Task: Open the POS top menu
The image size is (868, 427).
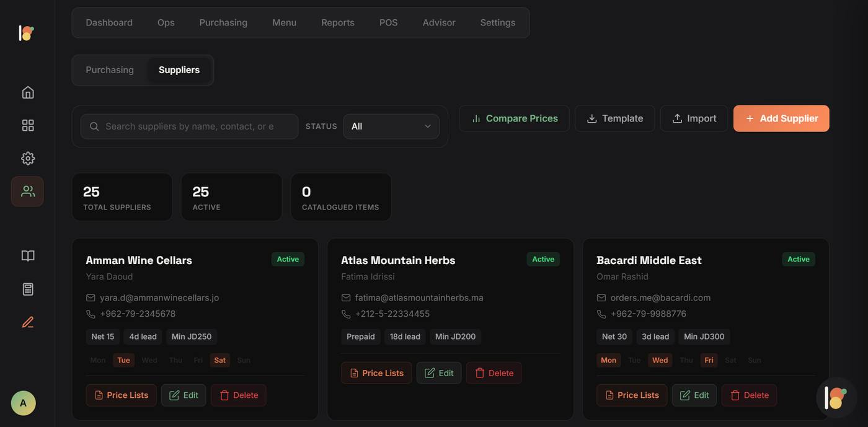Action: coord(389,22)
